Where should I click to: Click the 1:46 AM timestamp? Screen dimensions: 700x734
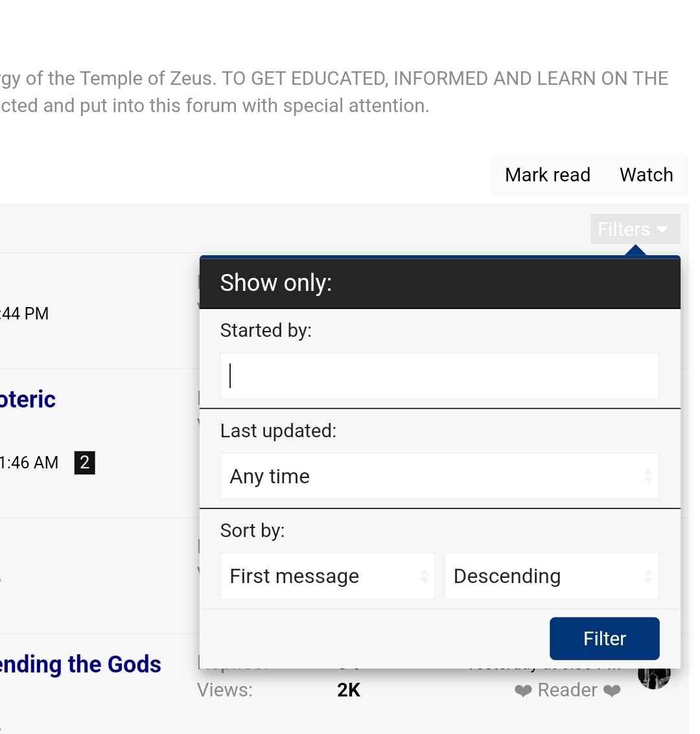coord(29,463)
